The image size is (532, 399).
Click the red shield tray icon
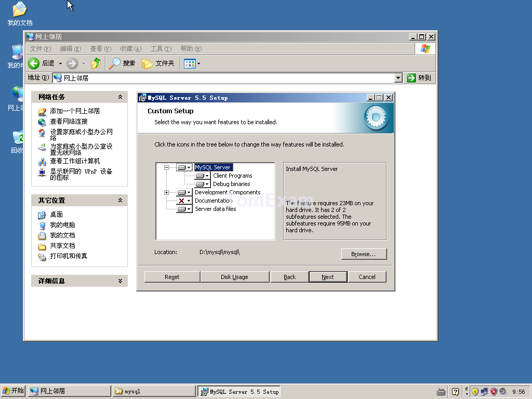(494, 392)
